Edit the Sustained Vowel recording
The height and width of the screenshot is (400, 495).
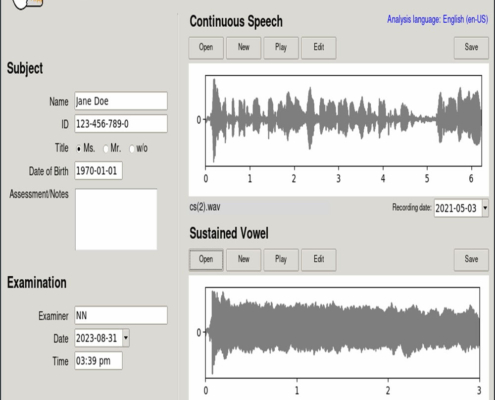pos(319,259)
